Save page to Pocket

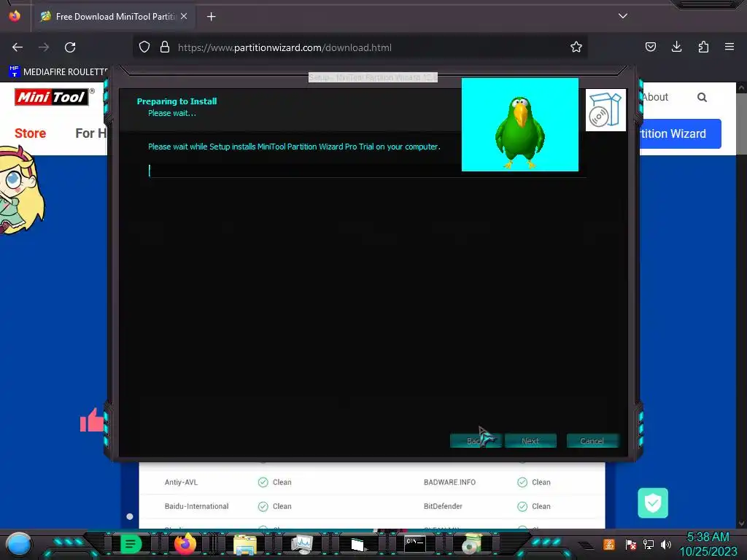pyautogui.click(x=650, y=47)
